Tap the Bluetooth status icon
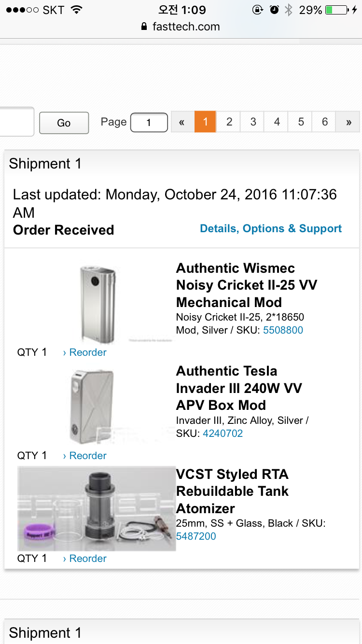Viewport: 362px width, 644px height. click(x=289, y=10)
